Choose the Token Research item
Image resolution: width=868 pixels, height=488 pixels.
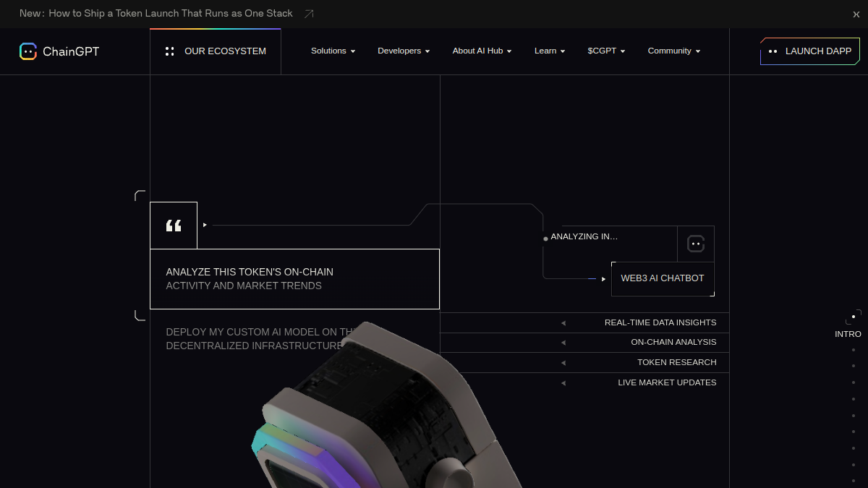pos(584,362)
